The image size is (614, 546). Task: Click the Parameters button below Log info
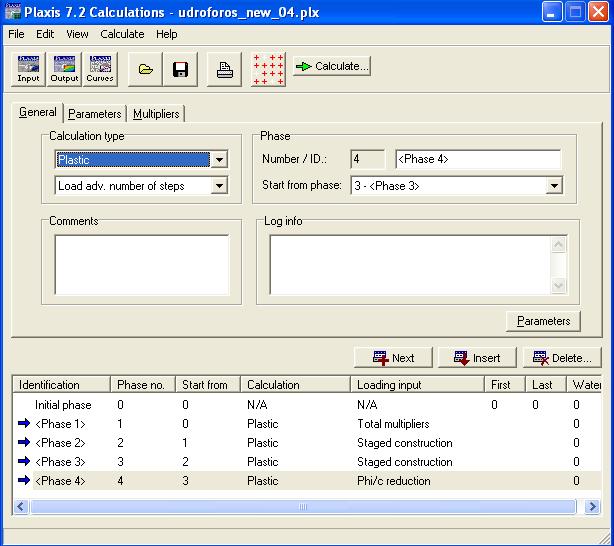[543, 321]
